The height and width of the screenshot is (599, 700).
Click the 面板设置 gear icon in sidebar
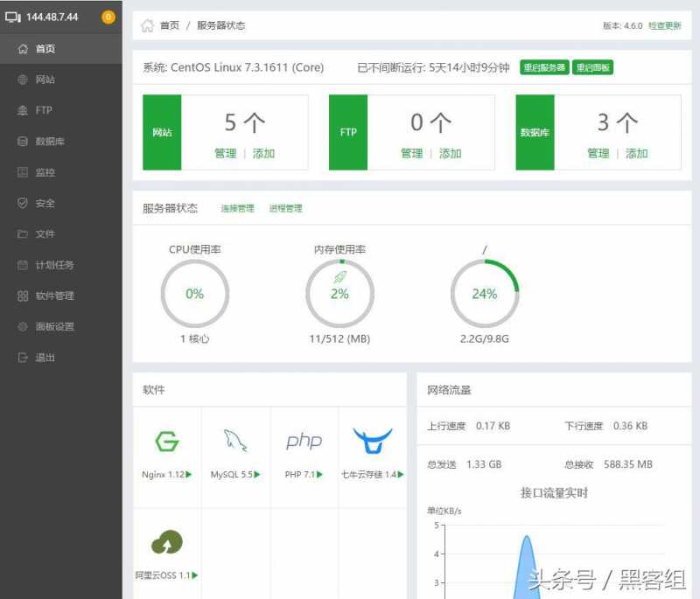tap(23, 326)
